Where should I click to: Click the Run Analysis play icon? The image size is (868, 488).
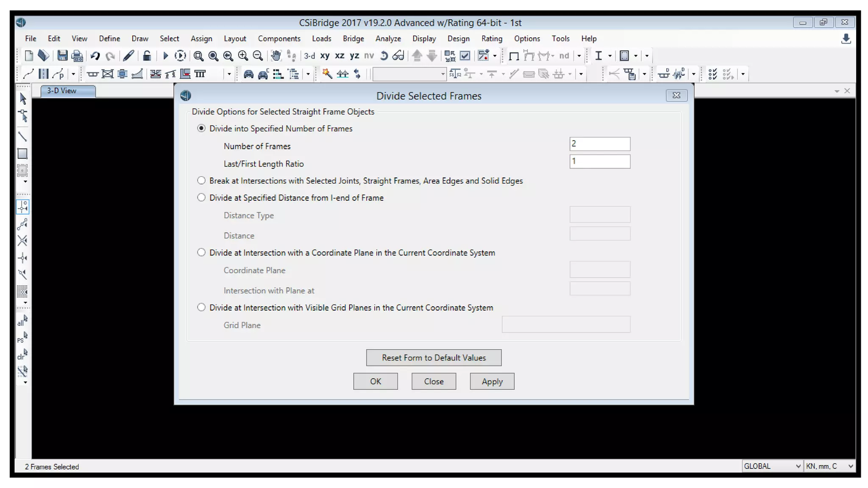point(166,55)
